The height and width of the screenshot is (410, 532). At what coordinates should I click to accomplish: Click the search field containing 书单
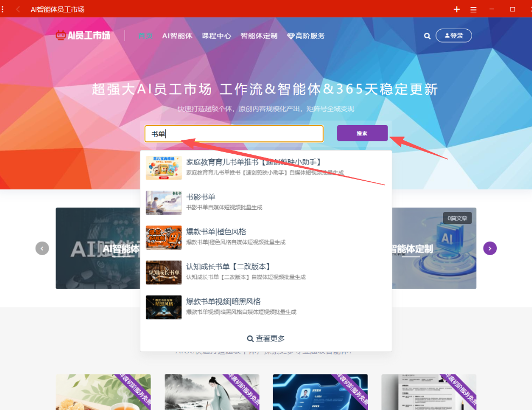(x=234, y=134)
